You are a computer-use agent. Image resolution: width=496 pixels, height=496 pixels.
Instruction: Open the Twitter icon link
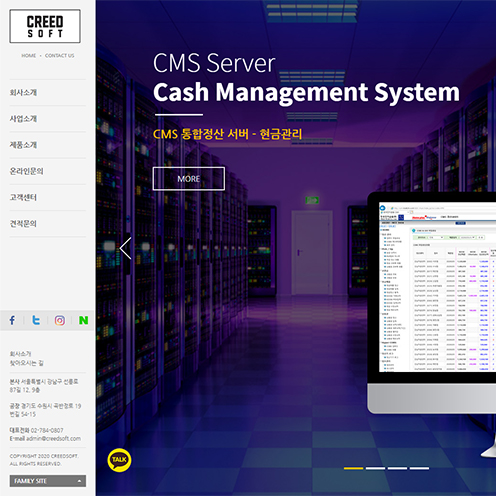[36, 321]
